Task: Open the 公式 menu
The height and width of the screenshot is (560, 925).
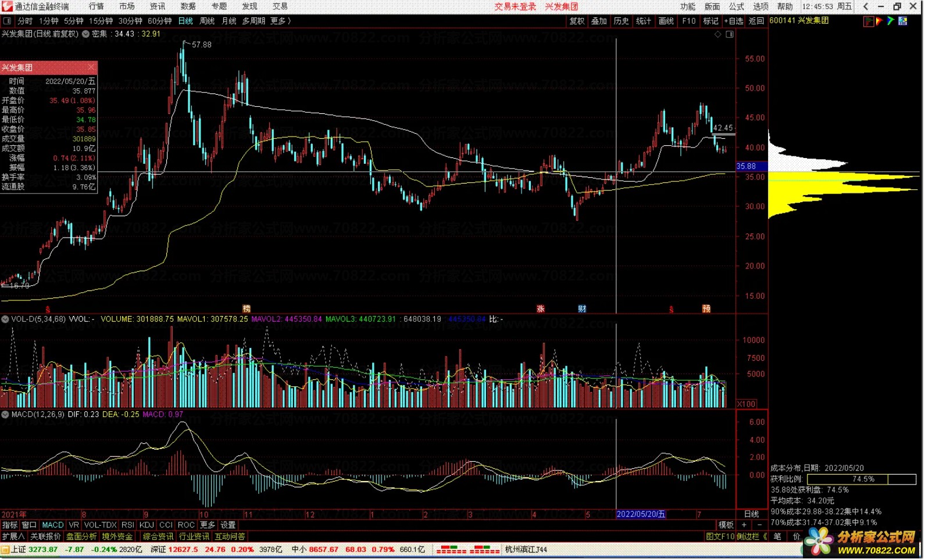Action: click(x=737, y=6)
